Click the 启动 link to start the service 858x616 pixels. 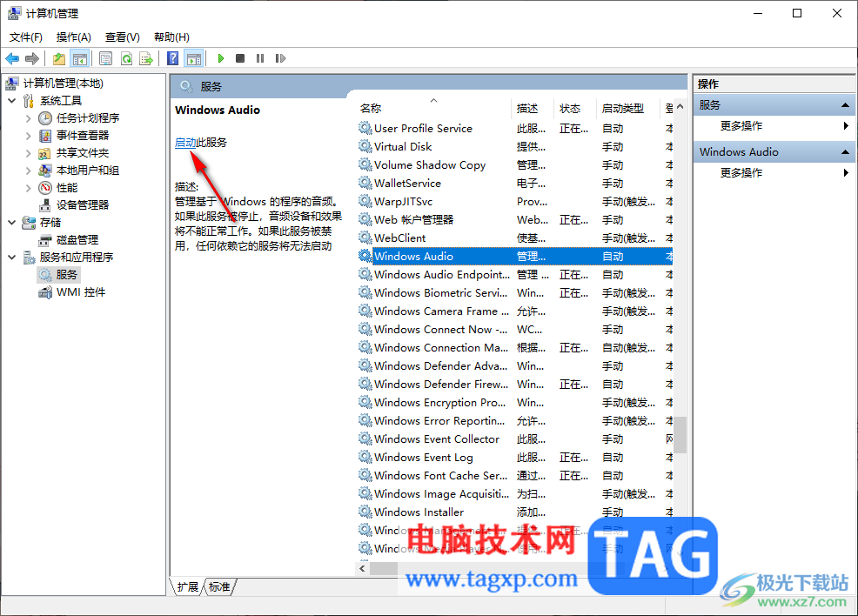point(185,143)
